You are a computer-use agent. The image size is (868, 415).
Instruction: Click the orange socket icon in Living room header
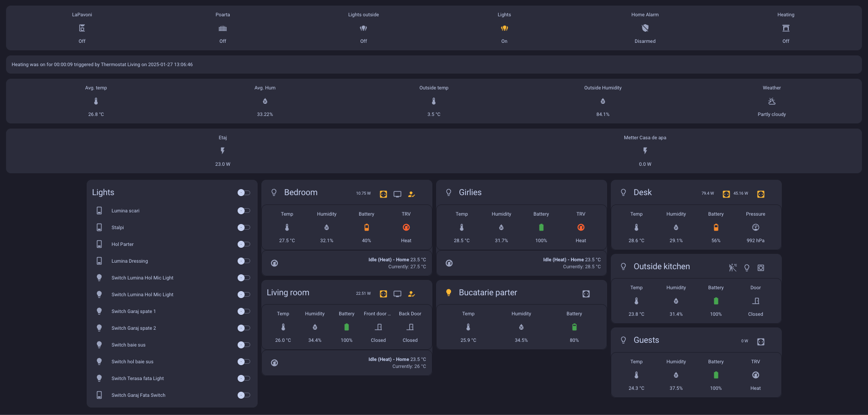(x=383, y=294)
